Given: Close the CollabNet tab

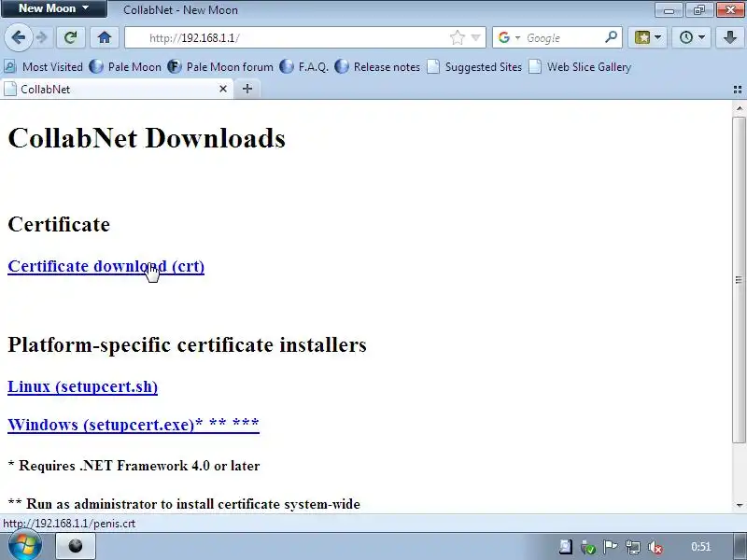Looking at the screenshot, I should (x=223, y=89).
